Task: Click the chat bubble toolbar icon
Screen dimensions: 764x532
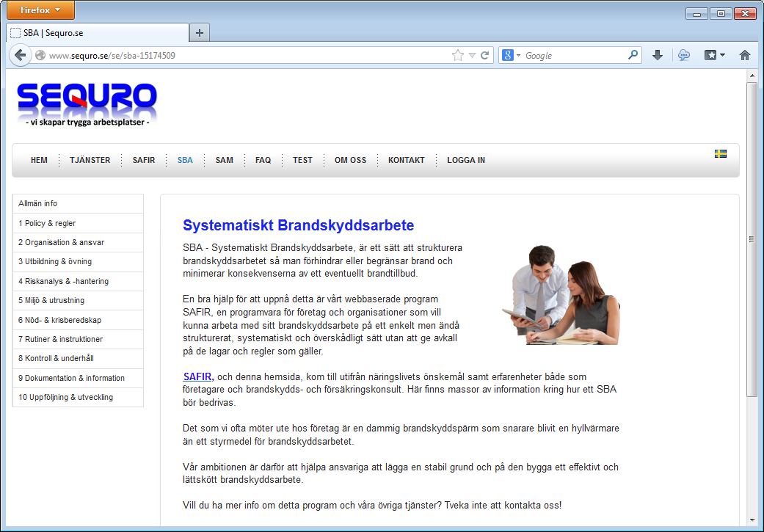Action: 683,55
